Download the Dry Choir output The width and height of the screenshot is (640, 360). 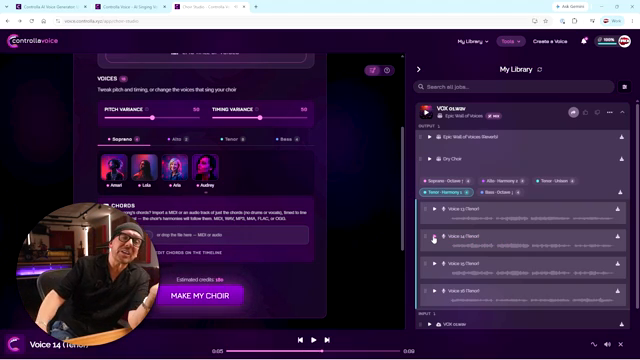pyautogui.click(x=621, y=159)
